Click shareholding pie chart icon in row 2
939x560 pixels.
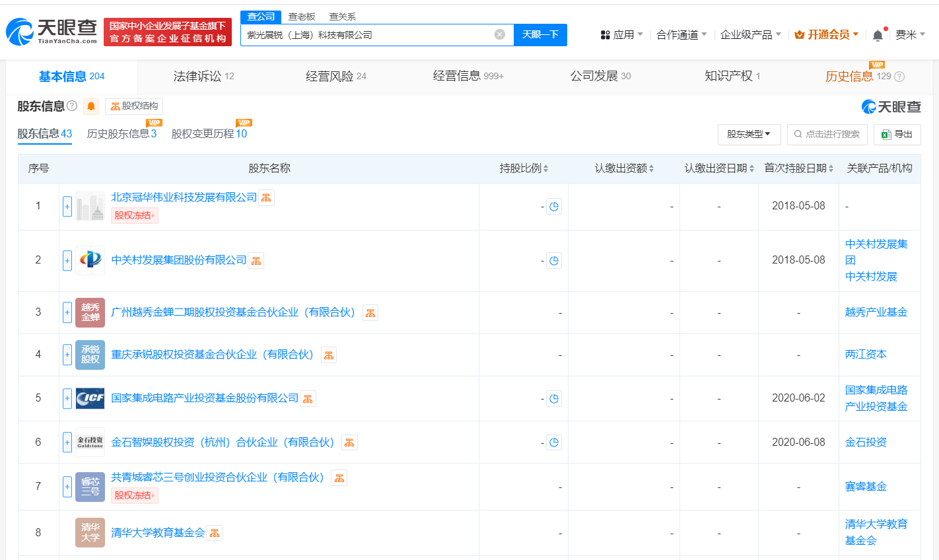(554, 261)
